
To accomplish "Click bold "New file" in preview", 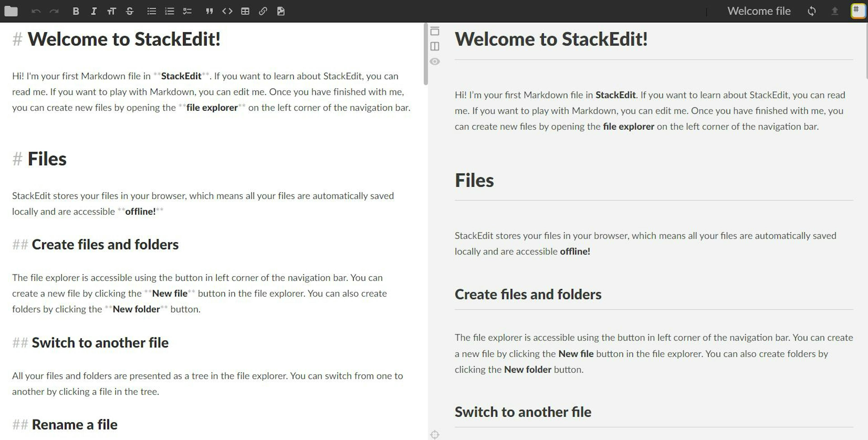I will click(x=576, y=354).
